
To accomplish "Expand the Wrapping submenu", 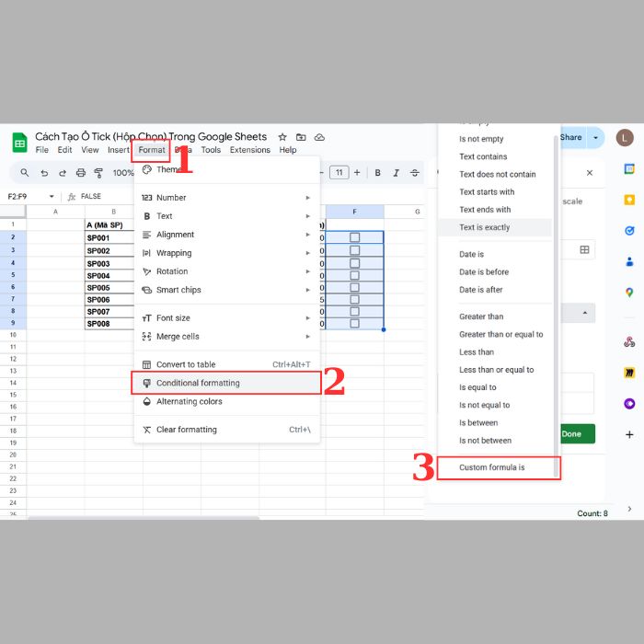I will [308, 253].
